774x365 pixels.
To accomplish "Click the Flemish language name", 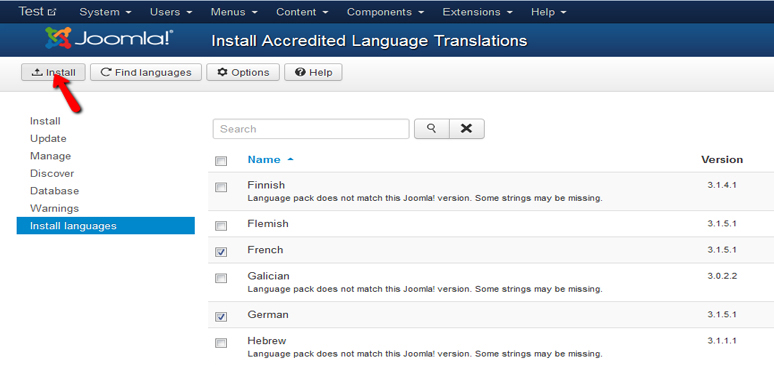I will (x=268, y=224).
